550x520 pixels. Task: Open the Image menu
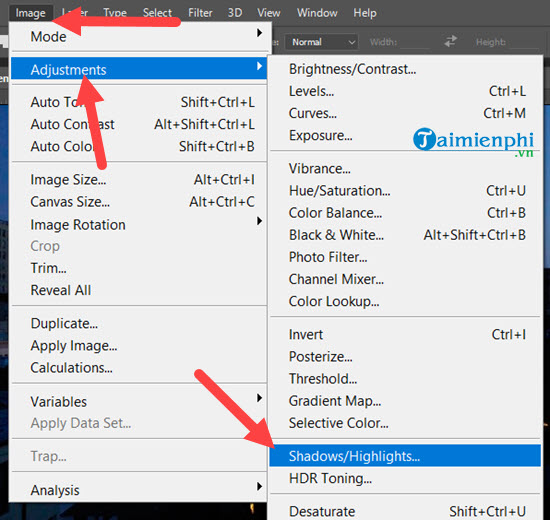point(31,13)
